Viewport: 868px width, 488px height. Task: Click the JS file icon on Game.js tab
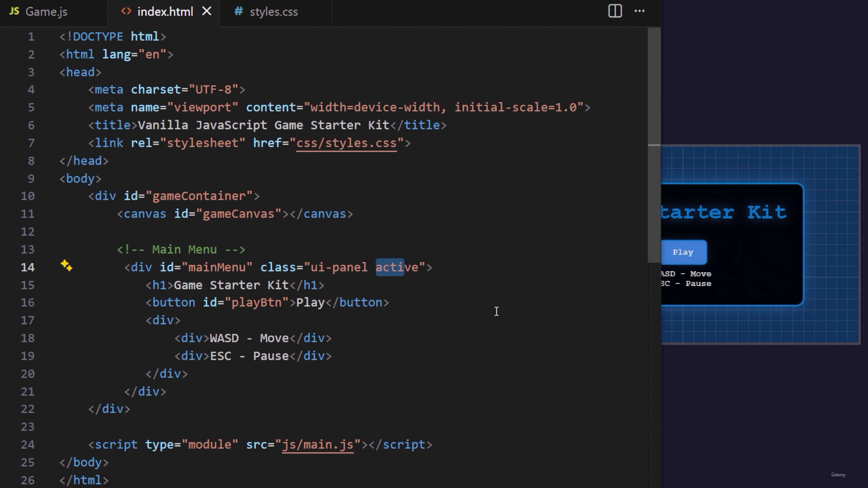[14, 12]
